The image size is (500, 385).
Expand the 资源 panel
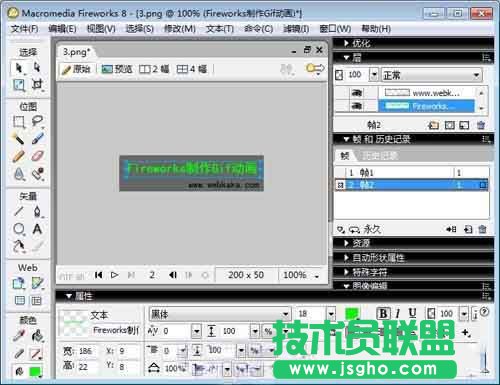click(346, 243)
